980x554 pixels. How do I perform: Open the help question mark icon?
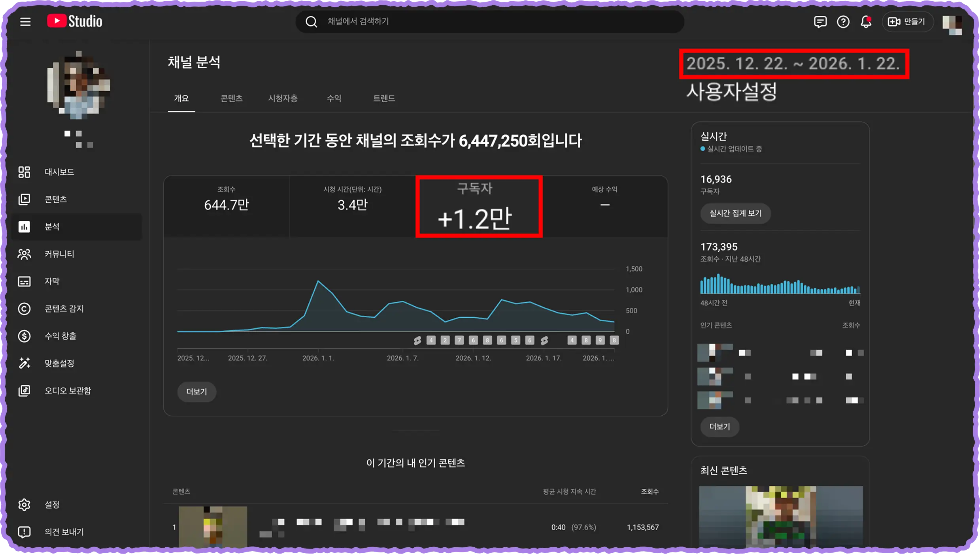[x=843, y=22]
